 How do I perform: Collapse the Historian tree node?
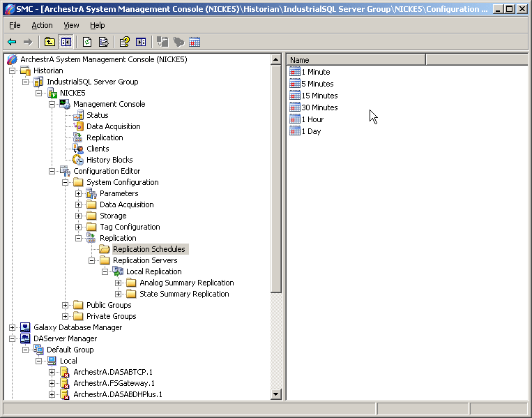pos(13,70)
